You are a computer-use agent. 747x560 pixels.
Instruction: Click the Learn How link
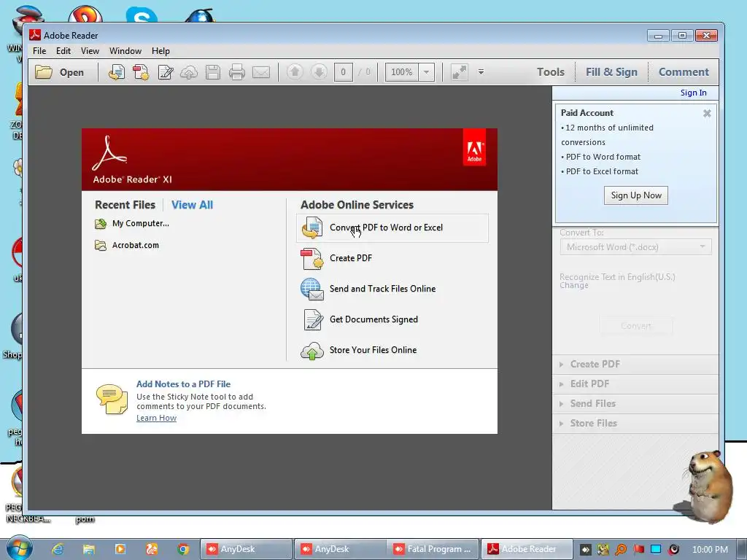click(156, 418)
